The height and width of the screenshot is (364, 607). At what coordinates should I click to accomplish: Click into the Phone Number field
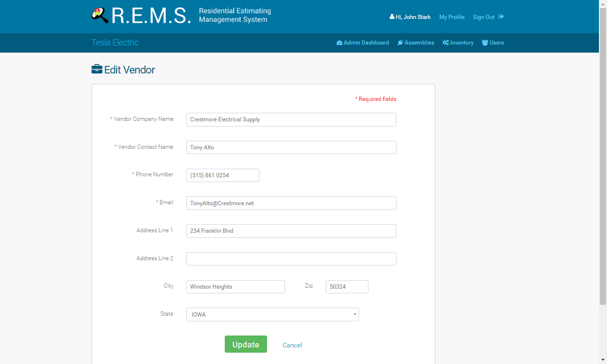click(x=223, y=175)
